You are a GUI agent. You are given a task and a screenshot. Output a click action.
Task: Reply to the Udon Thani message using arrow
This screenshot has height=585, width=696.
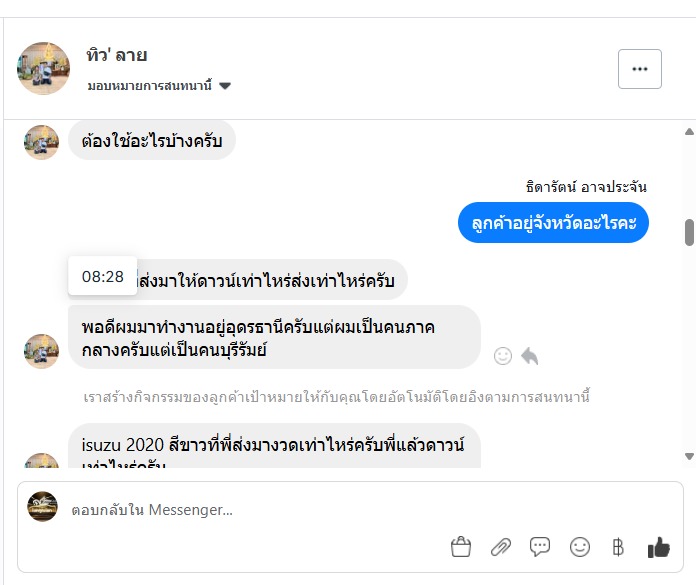pos(529,356)
